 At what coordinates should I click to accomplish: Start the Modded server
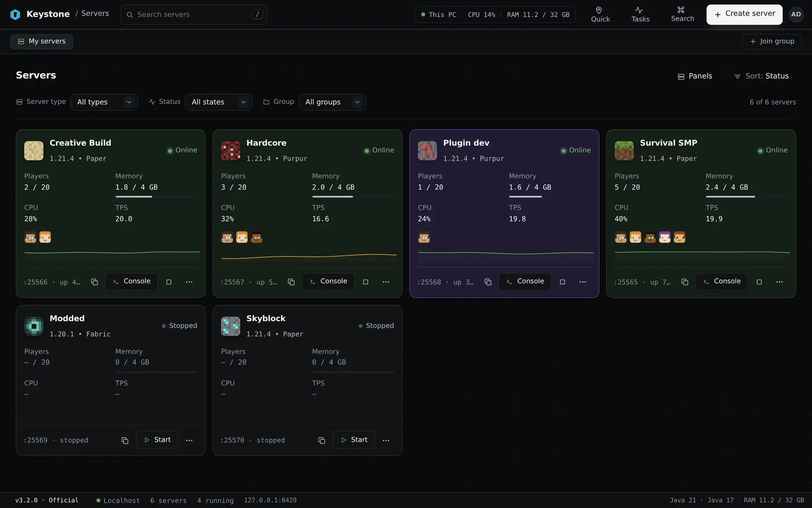point(157,440)
